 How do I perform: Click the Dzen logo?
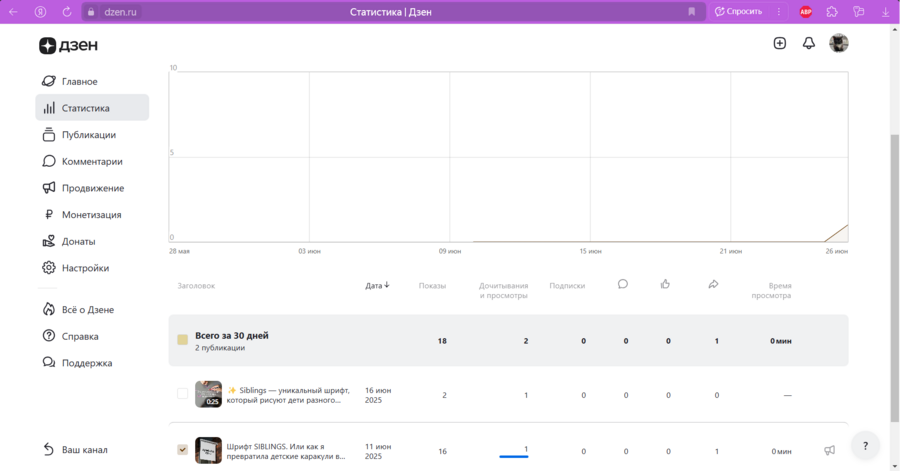pyautogui.click(x=68, y=45)
